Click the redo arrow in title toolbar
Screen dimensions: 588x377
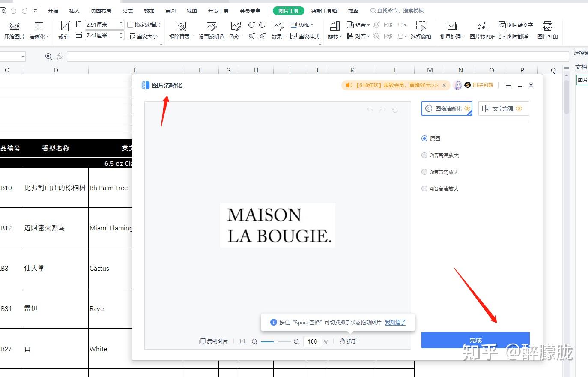pyautogui.click(x=24, y=11)
